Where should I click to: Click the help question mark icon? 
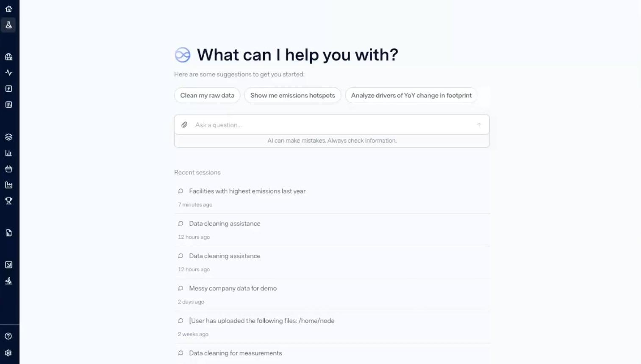[x=8, y=336]
